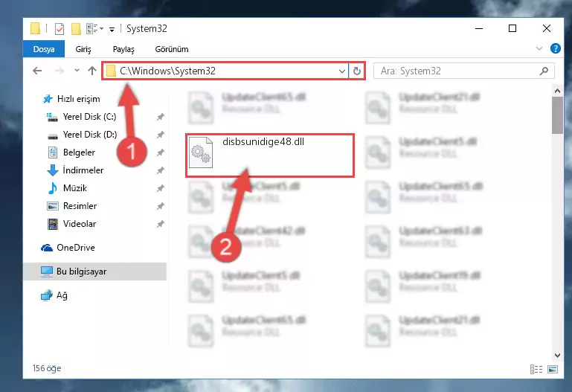Select Ağ network item in sidebar
Viewport: 572px width, 392px height.
click(x=54, y=295)
